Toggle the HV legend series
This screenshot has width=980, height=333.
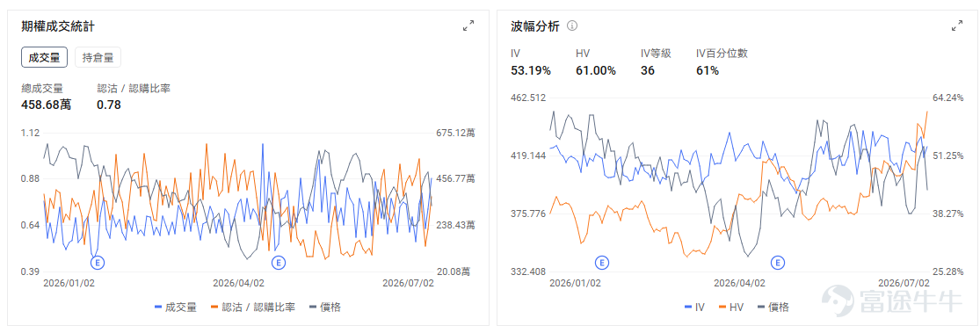pos(731,307)
